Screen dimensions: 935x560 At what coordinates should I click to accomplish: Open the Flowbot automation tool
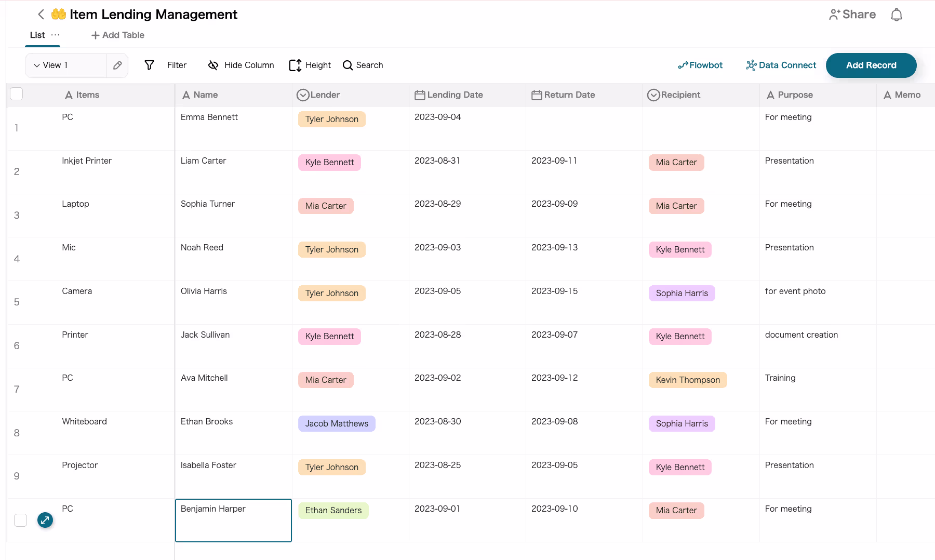tap(700, 65)
